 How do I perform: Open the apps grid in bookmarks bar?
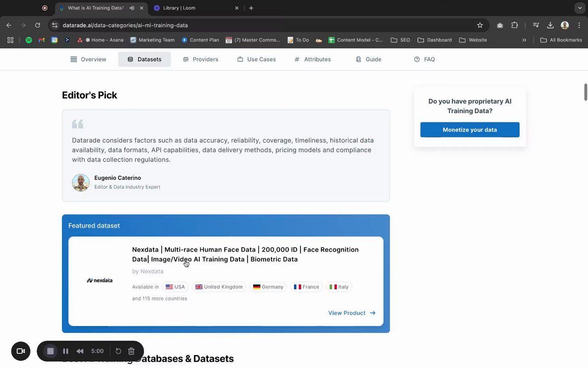click(11, 40)
